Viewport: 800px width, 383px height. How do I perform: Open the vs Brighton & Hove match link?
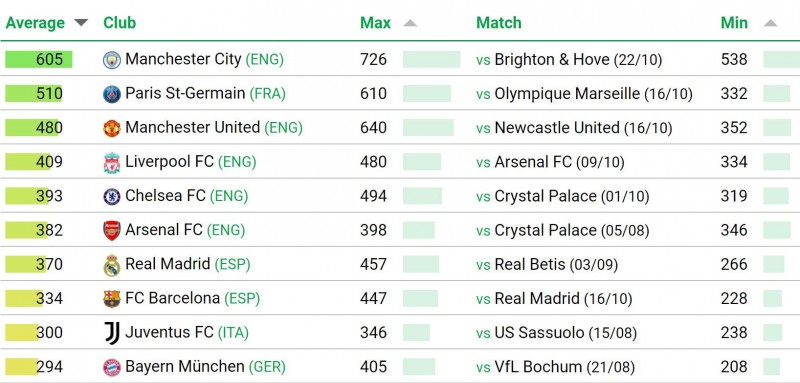point(569,60)
